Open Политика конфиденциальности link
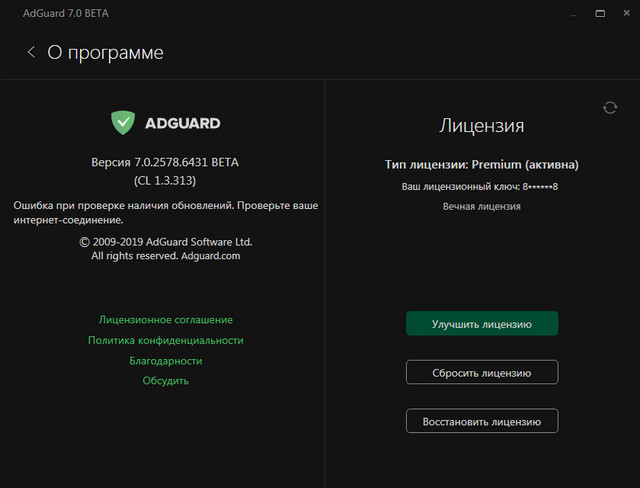 pos(166,340)
